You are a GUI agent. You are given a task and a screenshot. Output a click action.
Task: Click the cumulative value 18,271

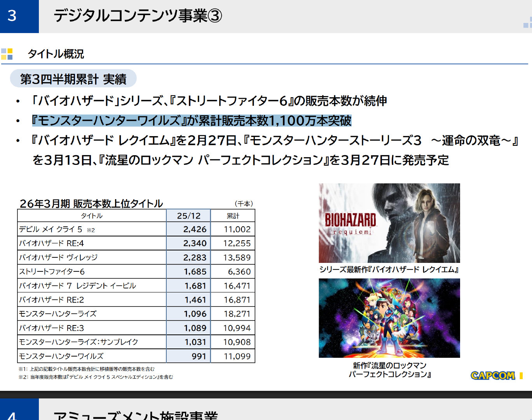tap(237, 314)
